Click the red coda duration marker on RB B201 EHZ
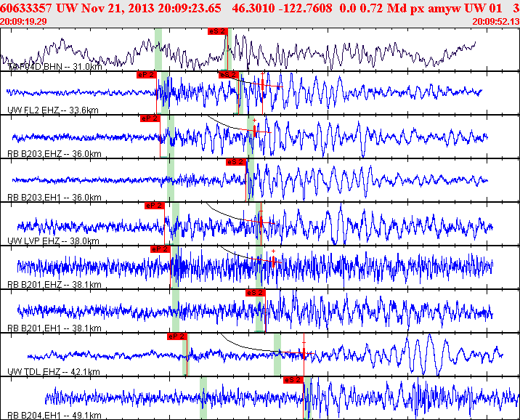Screen dimensions: 520x420 click(x=273, y=262)
